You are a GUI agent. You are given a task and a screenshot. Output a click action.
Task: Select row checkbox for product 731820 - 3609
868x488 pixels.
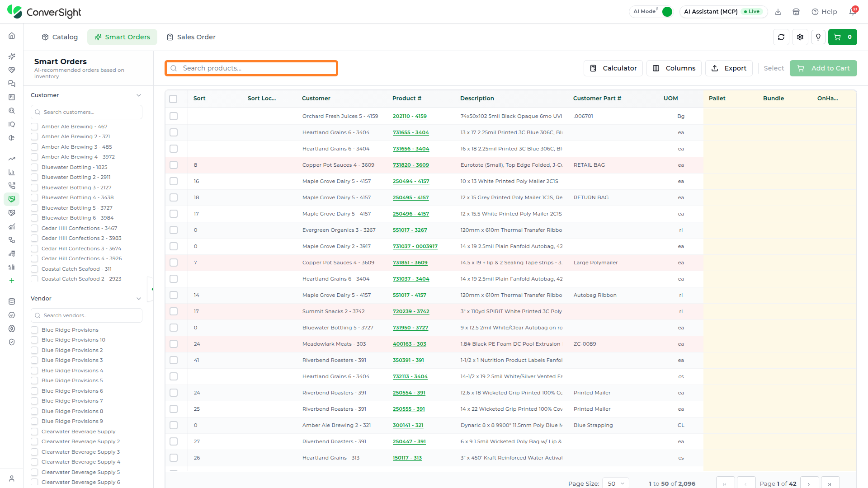click(174, 165)
